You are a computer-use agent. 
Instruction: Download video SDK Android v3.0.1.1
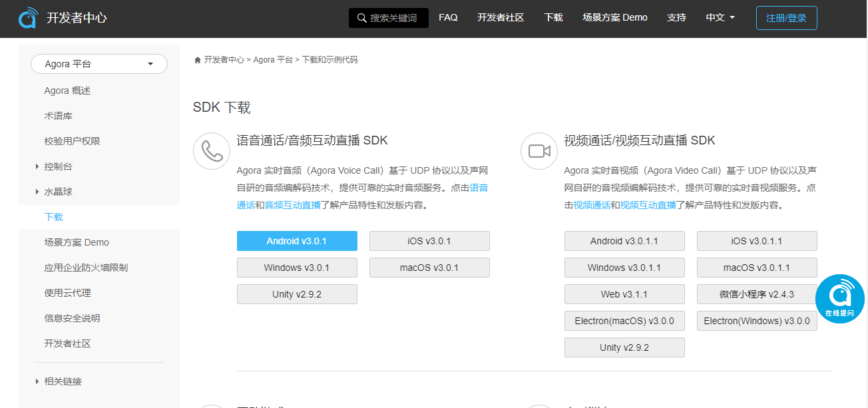[624, 241]
